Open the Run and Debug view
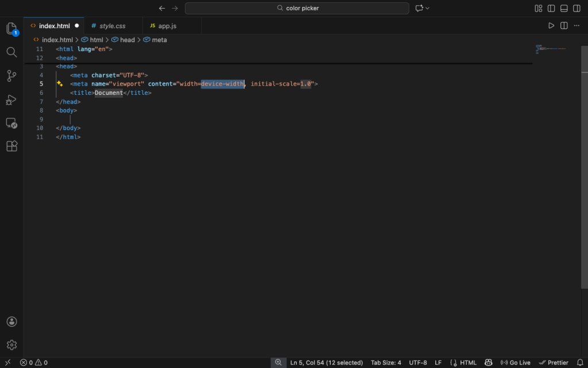The image size is (588, 368). coord(11,99)
